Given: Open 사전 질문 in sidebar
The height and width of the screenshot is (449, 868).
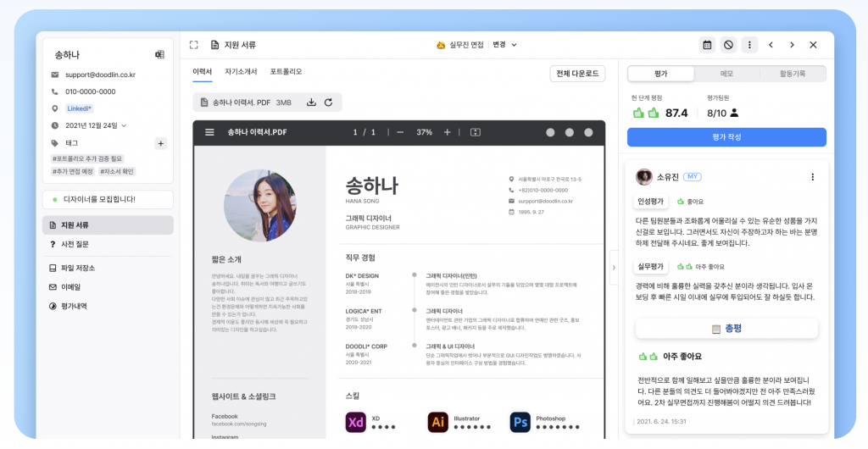Looking at the screenshot, I should (x=108, y=244).
